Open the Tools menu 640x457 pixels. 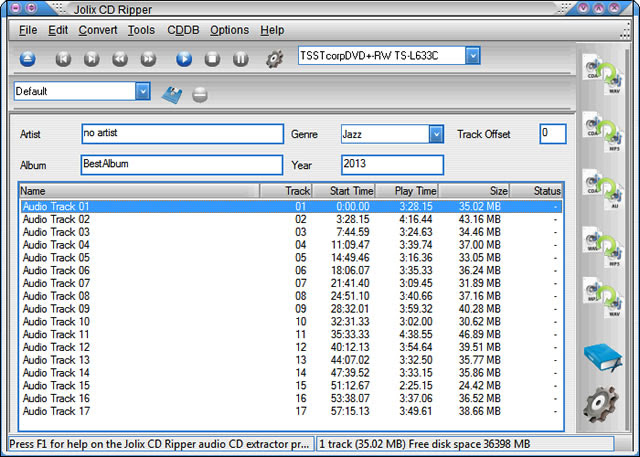click(x=141, y=30)
